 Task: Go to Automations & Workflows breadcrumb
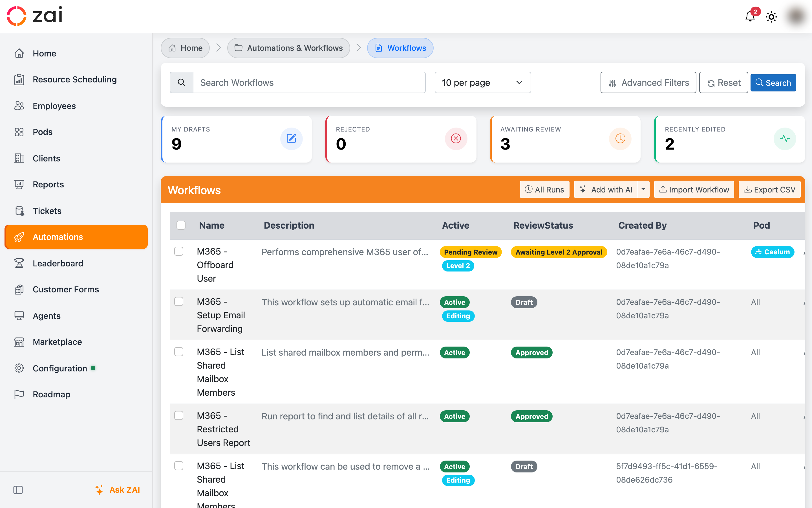pyautogui.click(x=288, y=48)
